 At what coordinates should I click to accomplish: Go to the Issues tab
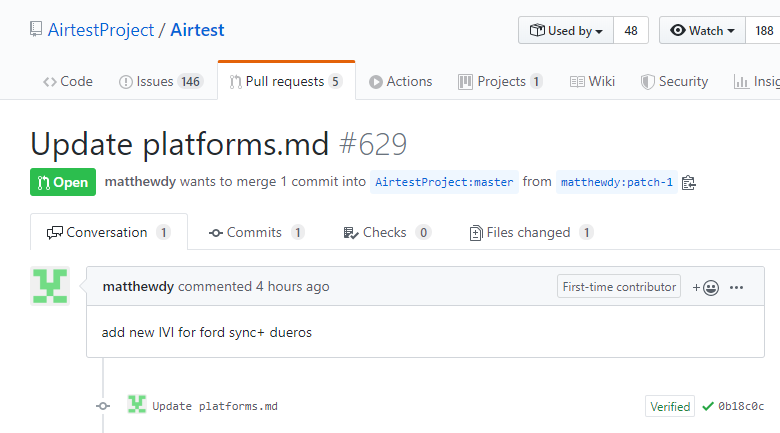pos(160,82)
